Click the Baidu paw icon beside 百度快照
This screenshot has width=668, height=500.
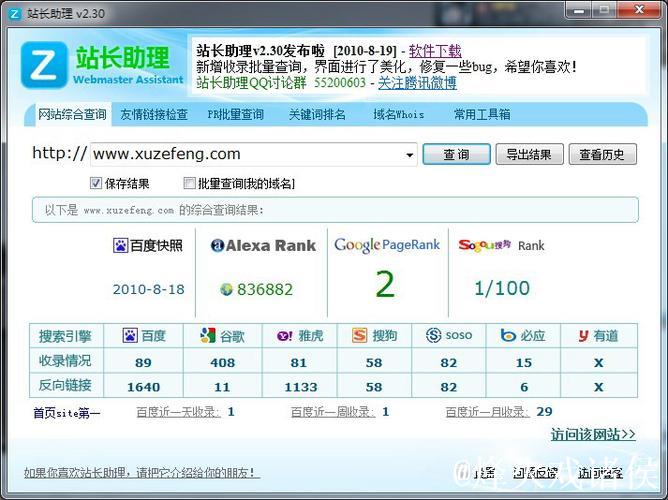click(x=121, y=245)
